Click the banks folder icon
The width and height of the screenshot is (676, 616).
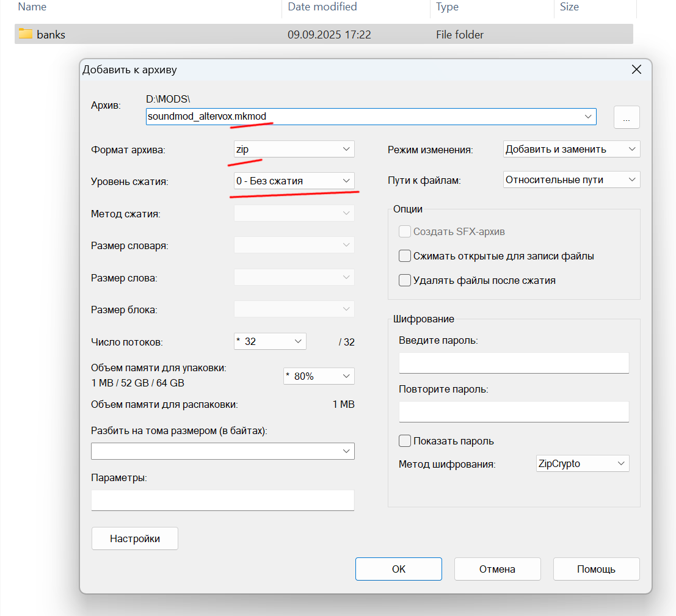[26, 34]
